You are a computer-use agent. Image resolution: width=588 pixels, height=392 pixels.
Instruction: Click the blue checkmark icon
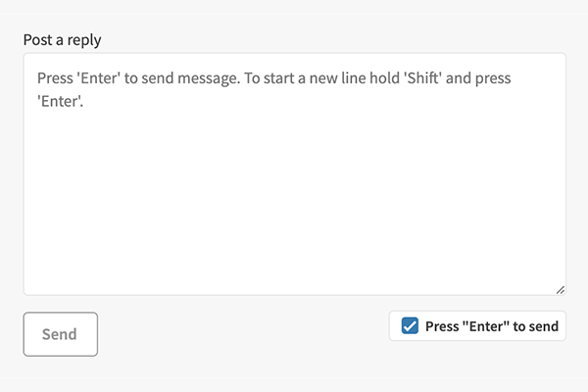click(411, 326)
